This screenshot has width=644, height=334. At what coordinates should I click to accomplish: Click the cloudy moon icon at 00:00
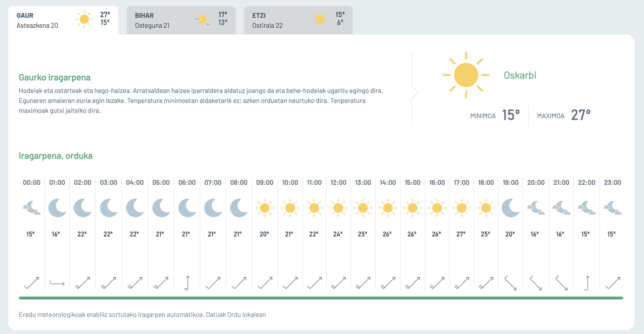(x=32, y=208)
